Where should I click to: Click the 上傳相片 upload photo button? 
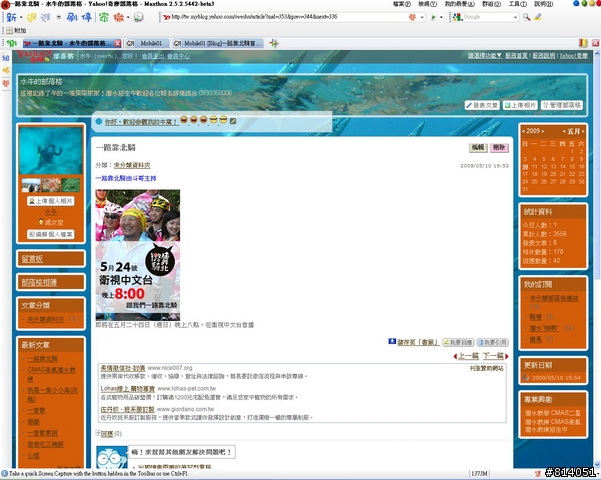pos(520,105)
